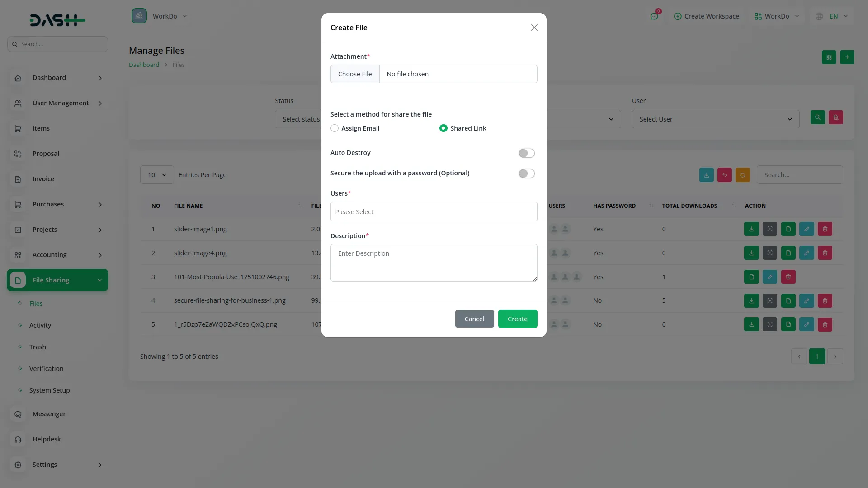
Task: Click the green plus add file button
Action: coord(847,57)
